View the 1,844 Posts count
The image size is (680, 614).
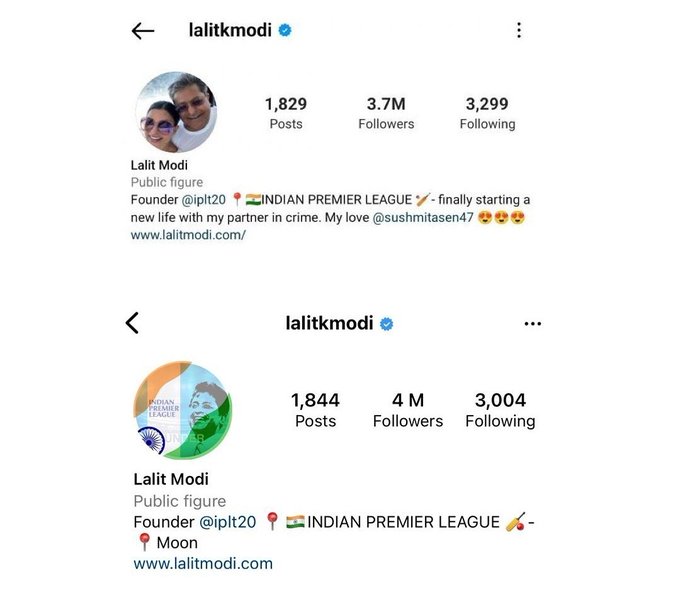click(x=315, y=410)
